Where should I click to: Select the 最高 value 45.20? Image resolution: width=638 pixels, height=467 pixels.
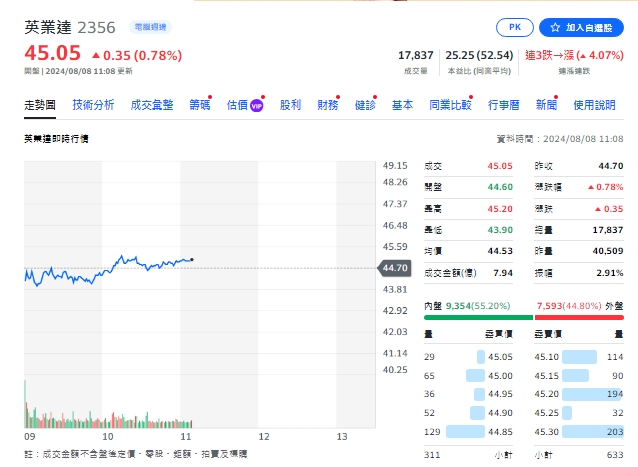click(x=500, y=209)
